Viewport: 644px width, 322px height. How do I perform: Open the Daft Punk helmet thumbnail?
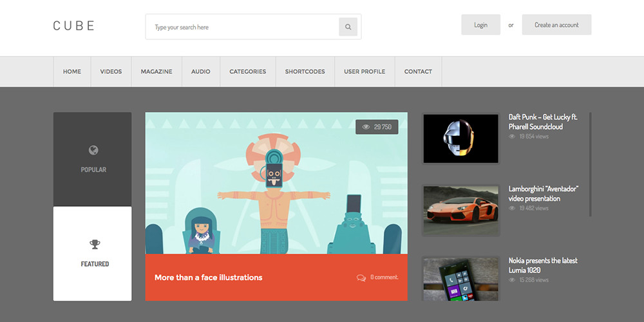pos(461,138)
